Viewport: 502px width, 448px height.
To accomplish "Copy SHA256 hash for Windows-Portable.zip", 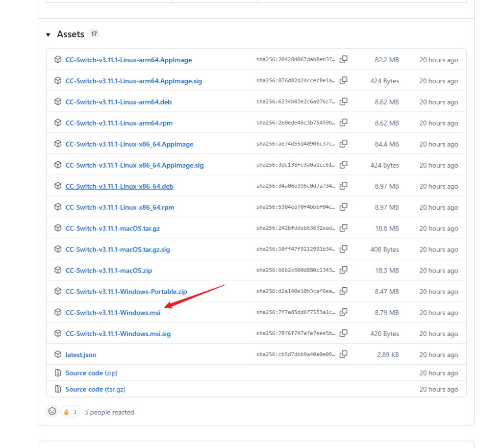I will pos(344,291).
